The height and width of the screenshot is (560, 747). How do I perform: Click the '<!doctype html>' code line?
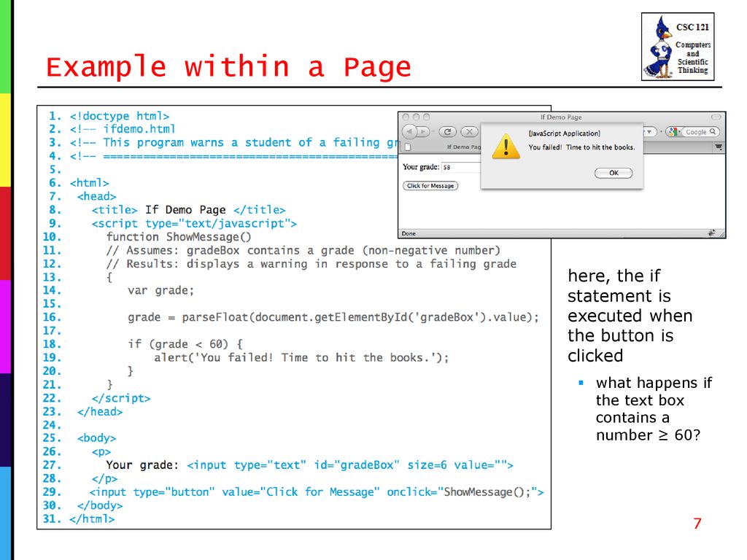point(119,116)
